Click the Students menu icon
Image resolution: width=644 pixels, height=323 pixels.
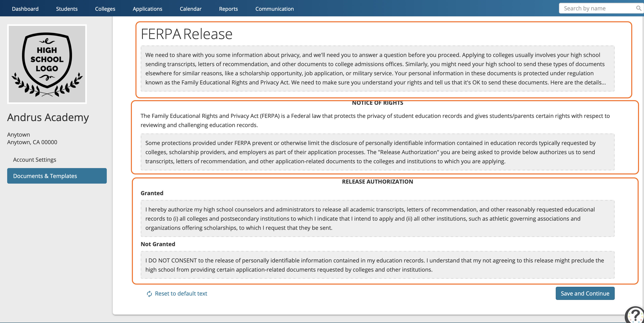pyautogui.click(x=67, y=9)
